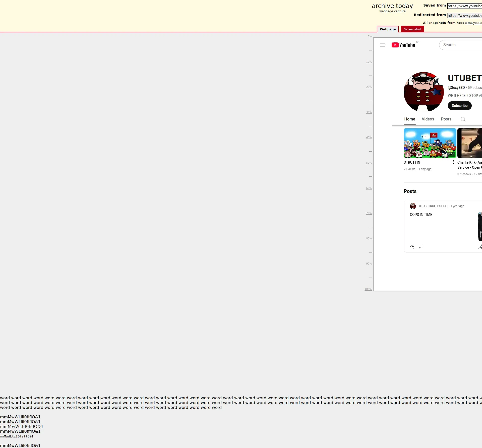
Task: Open the STRUTTIN video thumbnail
Action: (x=430, y=143)
